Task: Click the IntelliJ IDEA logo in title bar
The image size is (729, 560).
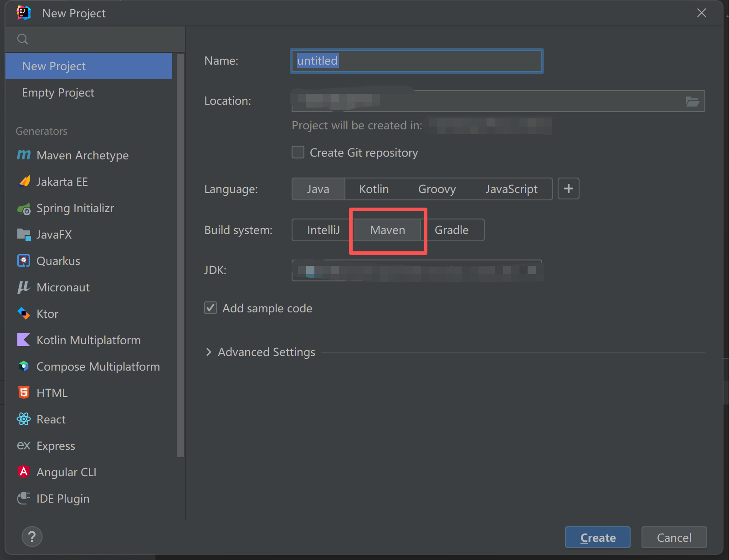Action: click(24, 13)
